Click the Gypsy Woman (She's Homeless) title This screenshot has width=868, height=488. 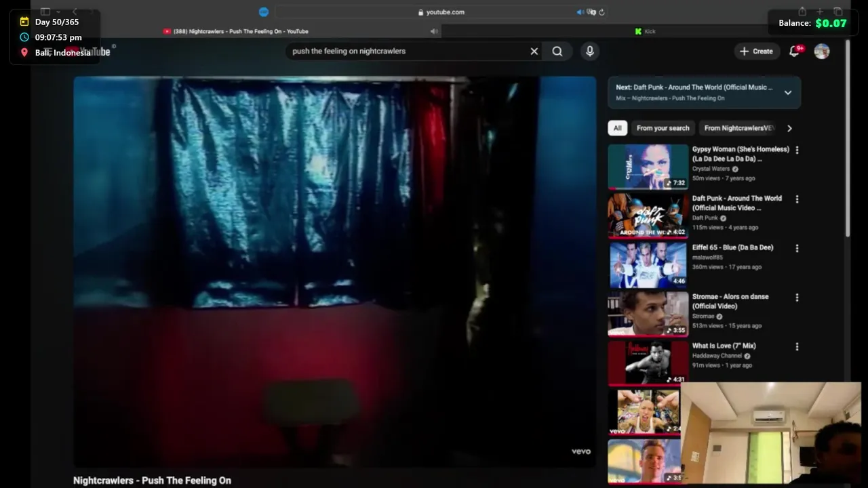pos(741,154)
